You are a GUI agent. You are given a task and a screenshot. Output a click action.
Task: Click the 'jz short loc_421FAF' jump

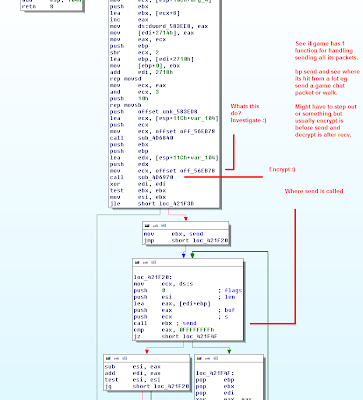click(176, 337)
